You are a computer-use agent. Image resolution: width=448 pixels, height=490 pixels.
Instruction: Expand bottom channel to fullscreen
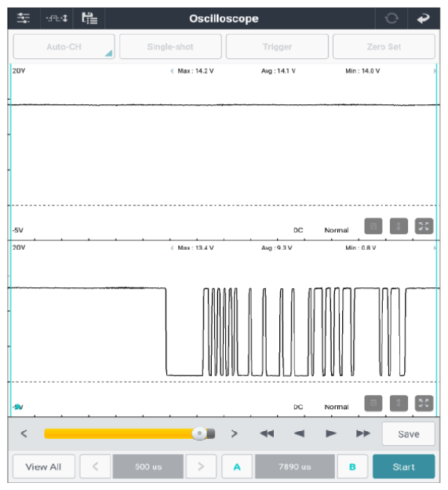[424, 403]
